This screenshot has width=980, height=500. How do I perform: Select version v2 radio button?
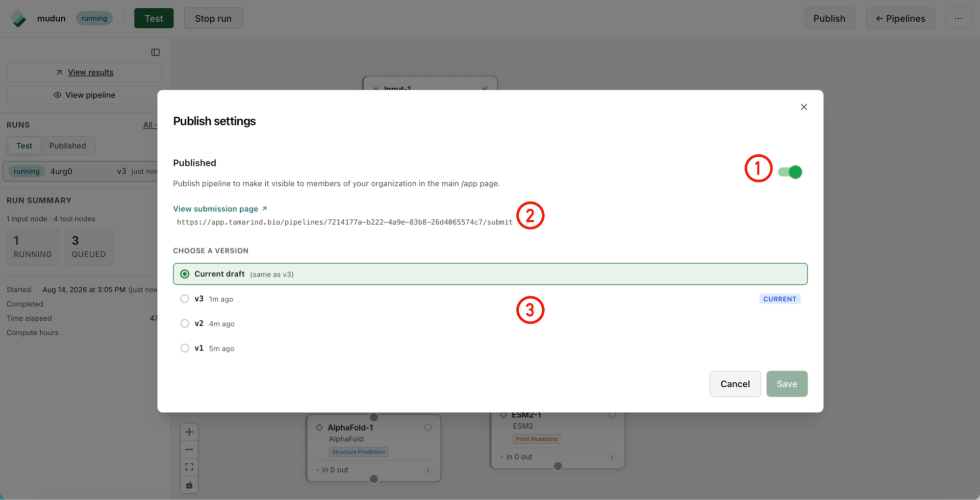pos(184,324)
